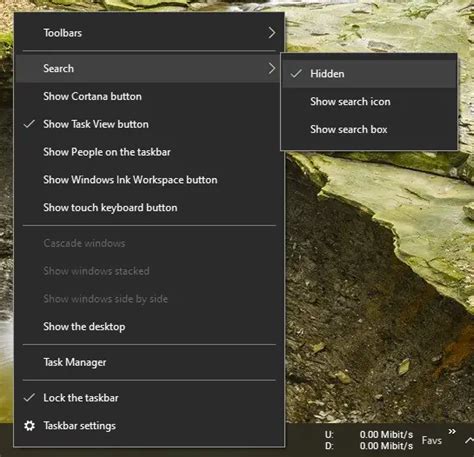The height and width of the screenshot is (457, 474).
Task: Uncheck Show Task View button
Action: [149, 124]
